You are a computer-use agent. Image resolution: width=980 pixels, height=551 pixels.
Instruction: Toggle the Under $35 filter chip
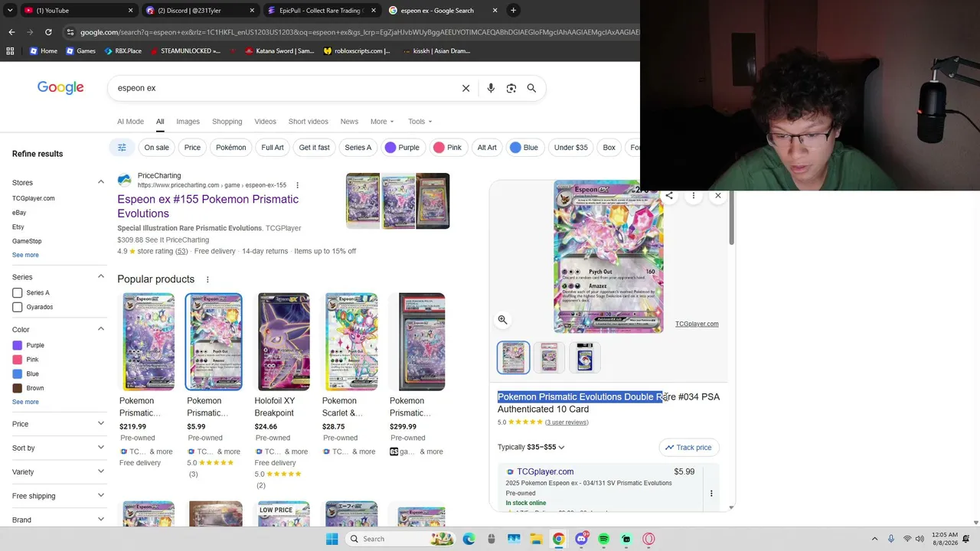coord(570,148)
